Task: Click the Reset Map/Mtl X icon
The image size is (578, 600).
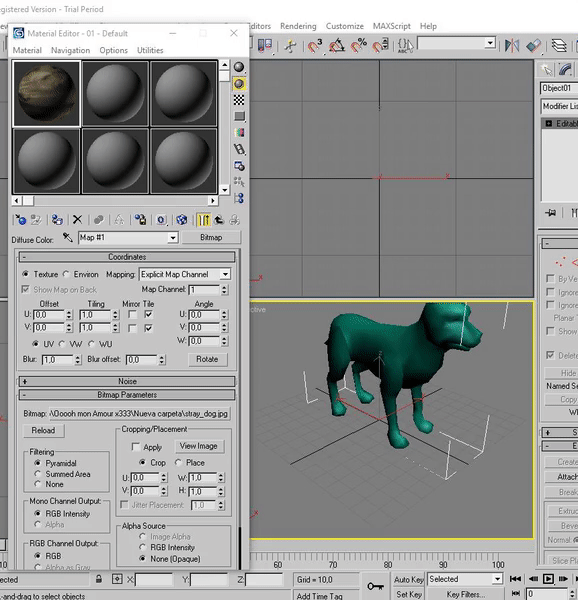Action: coord(78,220)
